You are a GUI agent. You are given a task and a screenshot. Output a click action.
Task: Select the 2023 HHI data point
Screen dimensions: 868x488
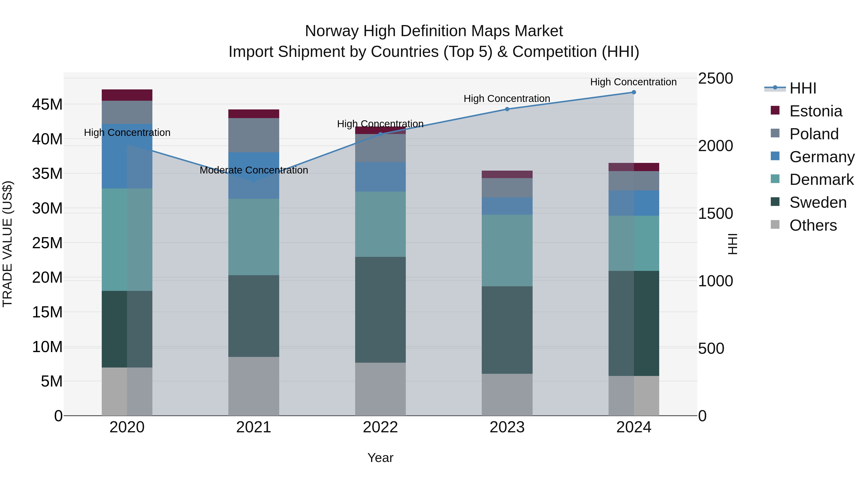(x=507, y=109)
